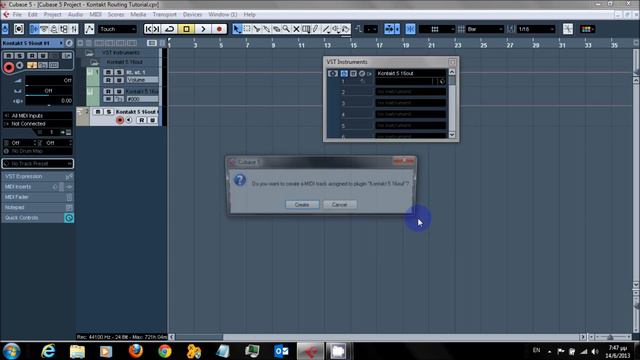Open the MIDI Inserts inspector tab

tap(38, 187)
